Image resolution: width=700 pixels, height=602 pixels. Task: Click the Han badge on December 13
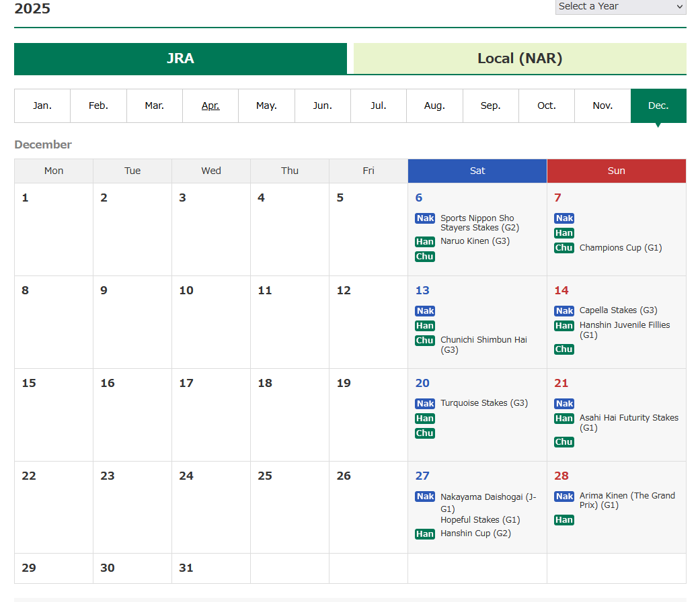coord(425,326)
